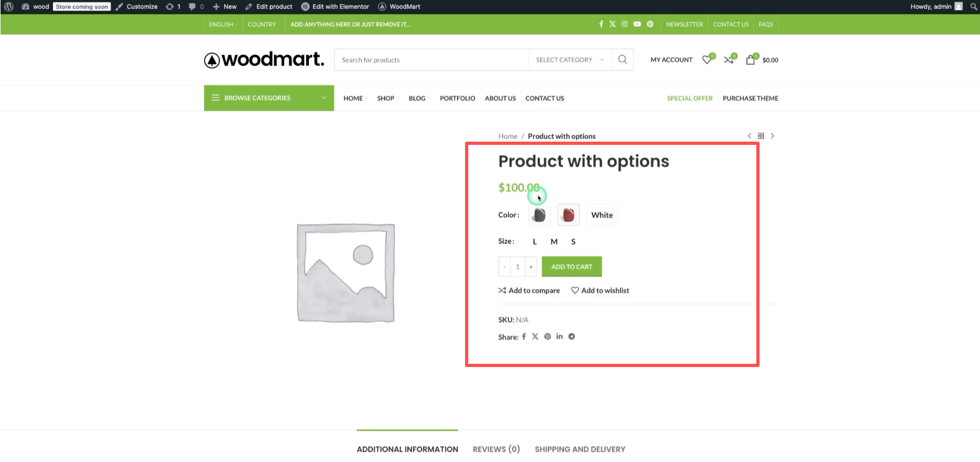Focus the Search for products field

431,60
